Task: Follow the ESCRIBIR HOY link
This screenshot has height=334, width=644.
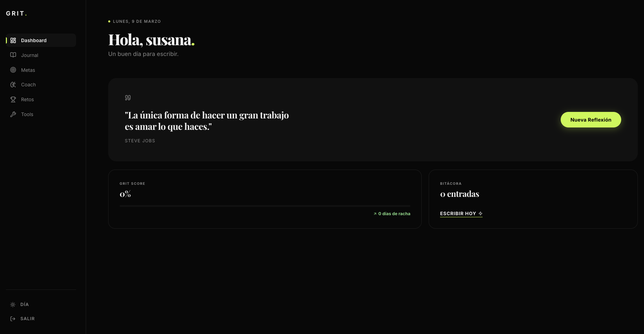Action: (x=458, y=213)
